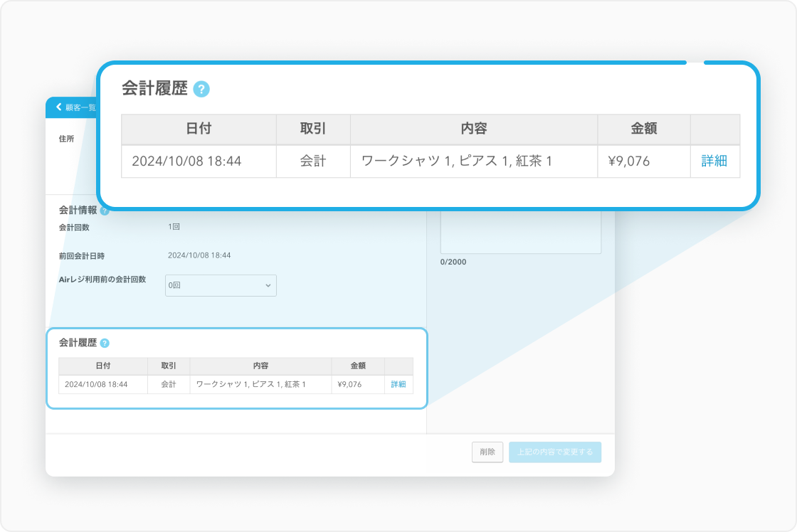Click the 前回会計日時 value 2024/10/08 18:44
This screenshot has width=797, height=532.
[199, 255]
